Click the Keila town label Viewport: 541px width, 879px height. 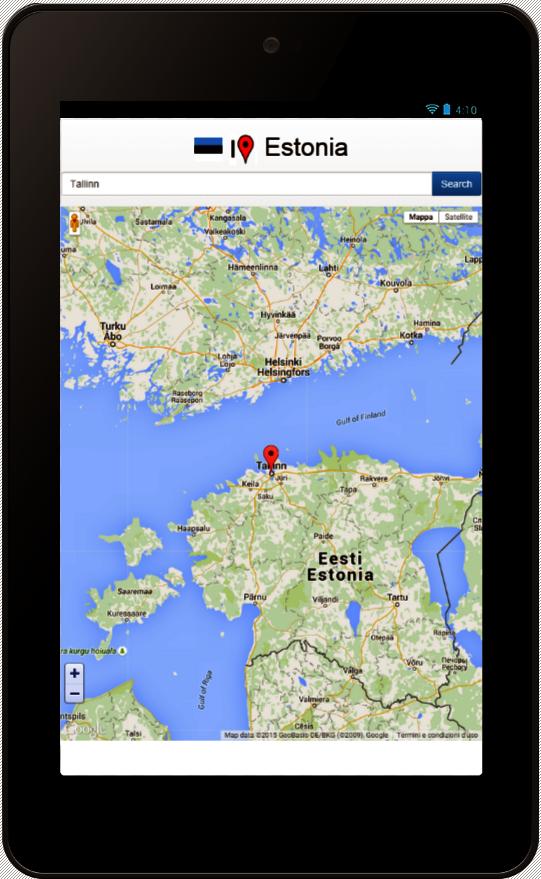tap(250, 484)
